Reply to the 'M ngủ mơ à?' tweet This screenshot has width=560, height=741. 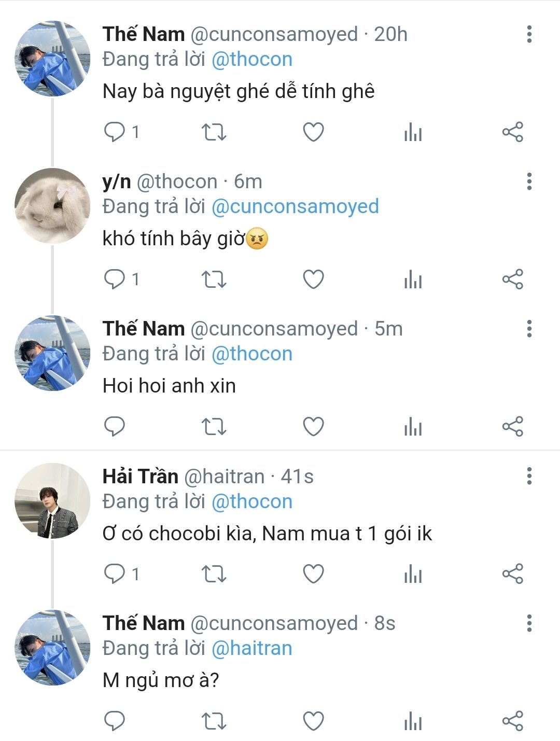pyautogui.click(x=115, y=721)
